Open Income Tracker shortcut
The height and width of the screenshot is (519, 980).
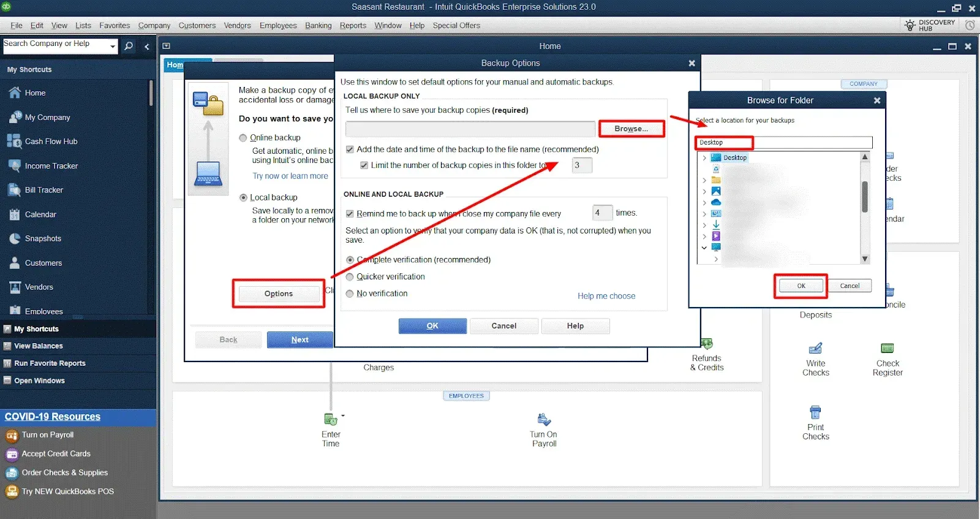51,166
